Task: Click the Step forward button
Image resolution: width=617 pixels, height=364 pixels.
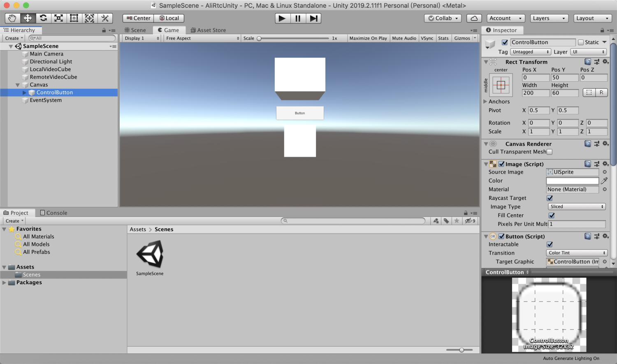Action: click(x=313, y=18)
